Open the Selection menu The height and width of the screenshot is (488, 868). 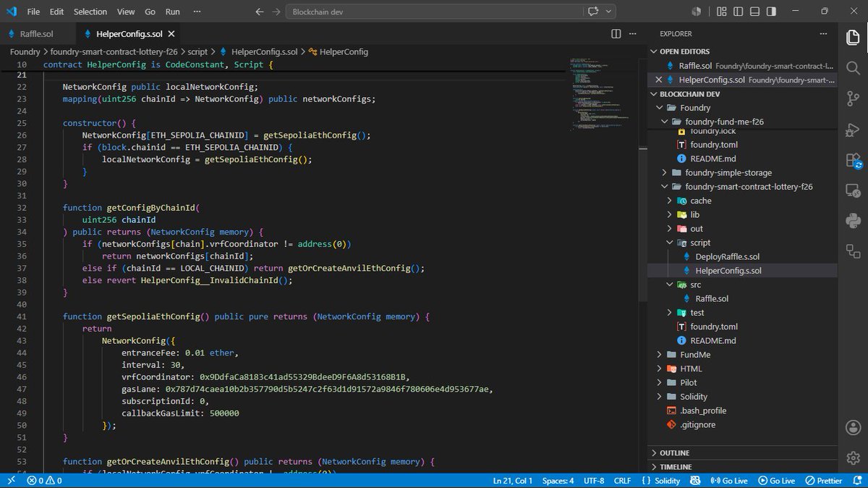point(90,12)
